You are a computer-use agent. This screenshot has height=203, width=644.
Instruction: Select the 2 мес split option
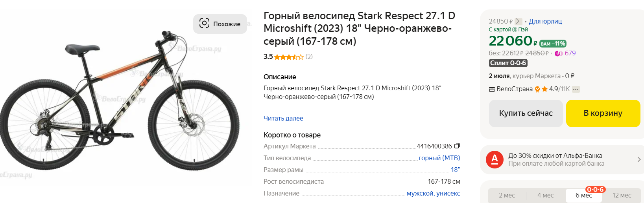click(507, 195)
